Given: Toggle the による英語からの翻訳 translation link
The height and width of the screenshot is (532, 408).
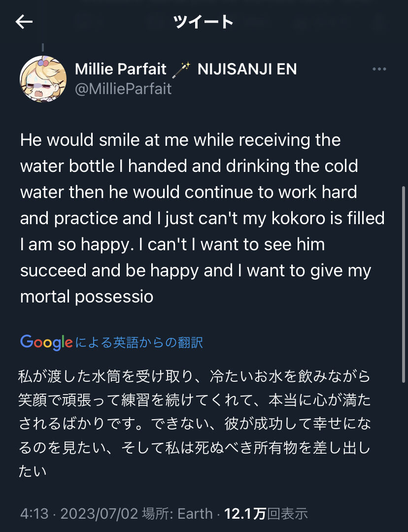Looking at the screenshot, I should pos(139,342).
